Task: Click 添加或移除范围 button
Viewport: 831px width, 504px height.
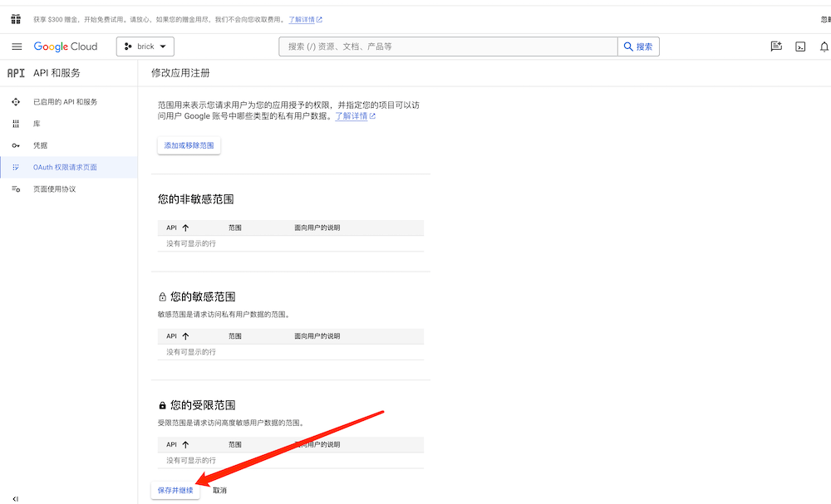Action: click(x=189, y=145)
